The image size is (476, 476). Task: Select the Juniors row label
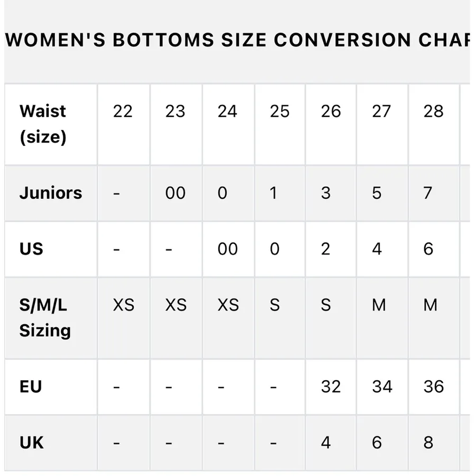(51, 193)
